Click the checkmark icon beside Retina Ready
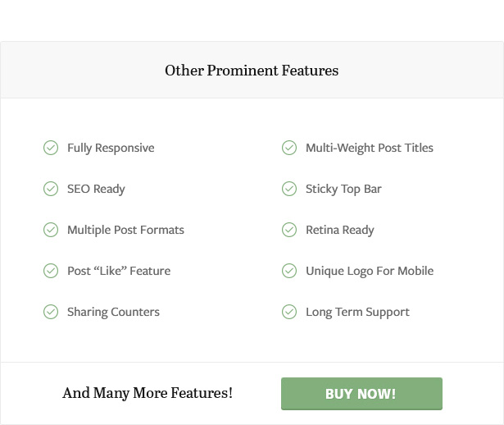Image resolution: width=504 pixels, height=425 pixels. 289,230
